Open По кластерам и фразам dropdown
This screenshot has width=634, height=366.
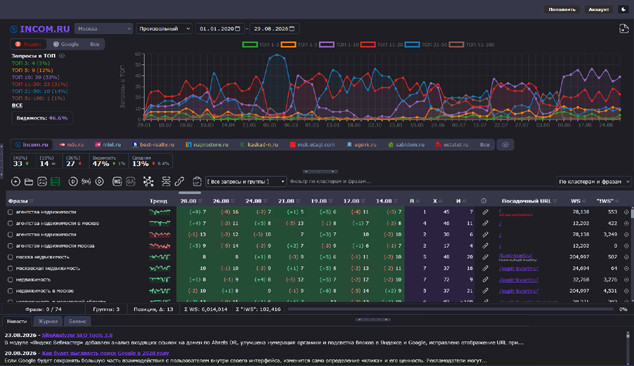pyautogui.click(x=593, y=182)
